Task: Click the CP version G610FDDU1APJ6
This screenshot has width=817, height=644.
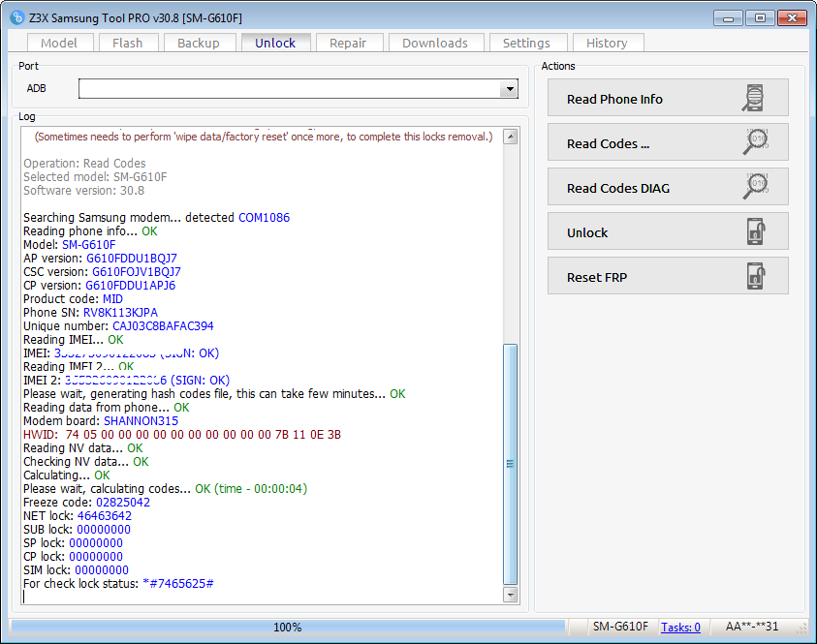Action: (x=130, y=286)
